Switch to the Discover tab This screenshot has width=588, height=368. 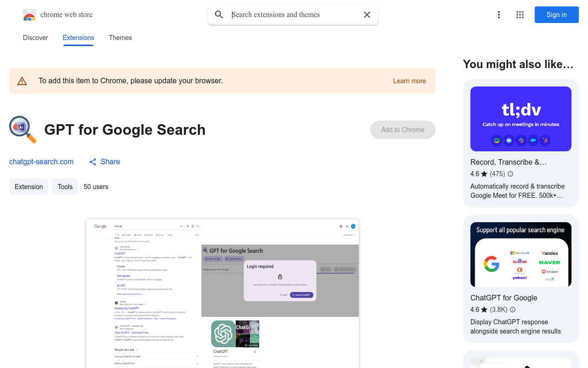coord(35,38)
